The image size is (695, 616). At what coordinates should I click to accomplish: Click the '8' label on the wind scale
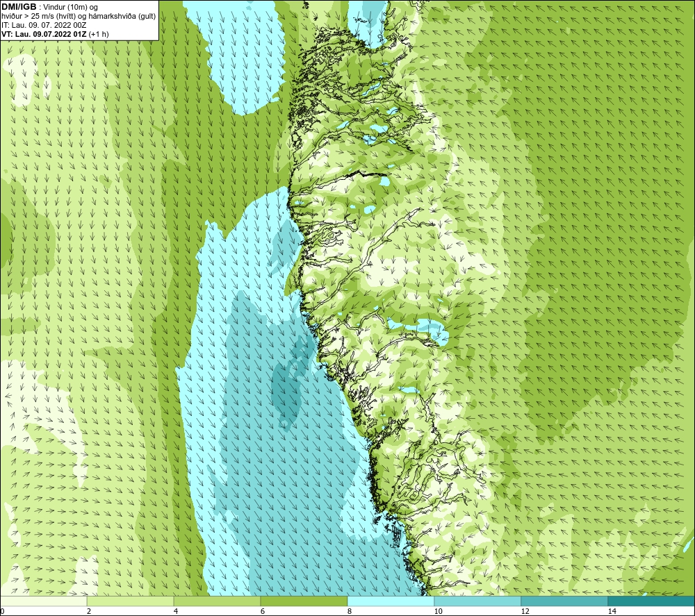350,611
